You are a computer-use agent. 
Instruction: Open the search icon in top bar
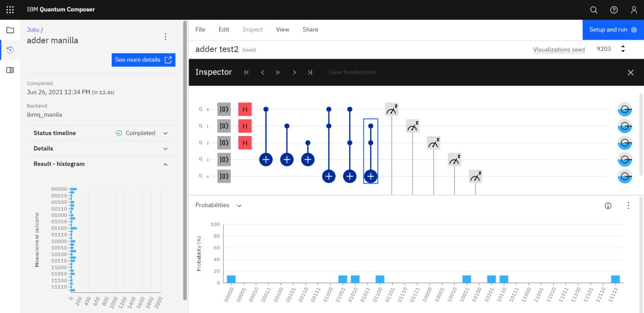click(594, 10)
